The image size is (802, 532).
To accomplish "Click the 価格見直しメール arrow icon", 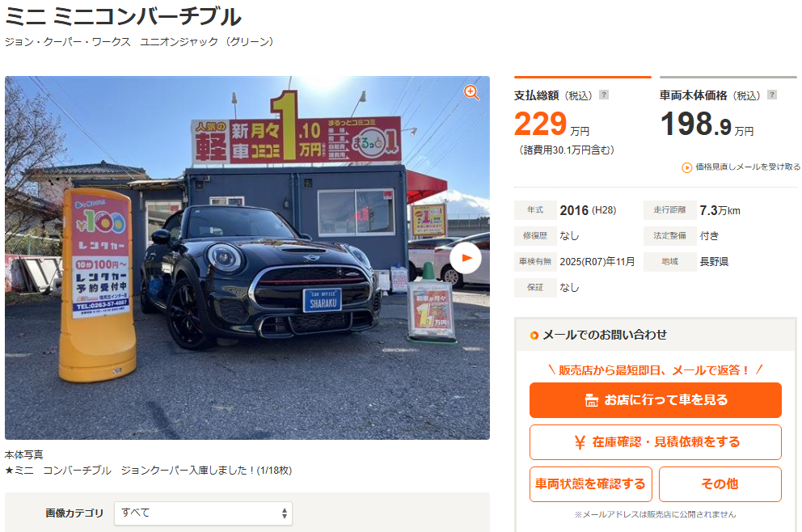I will (x=687, y=167).
